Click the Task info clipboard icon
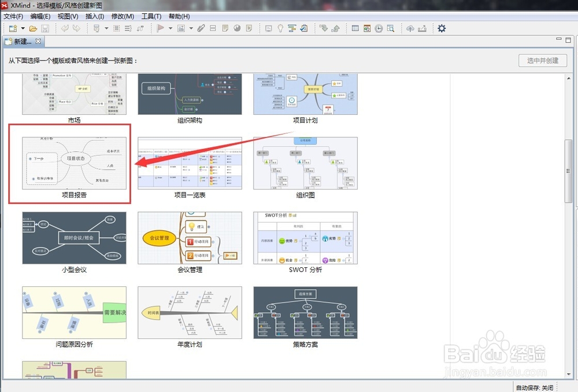The height and width of the screenshot is (392, 578). (x=304, y=28)
